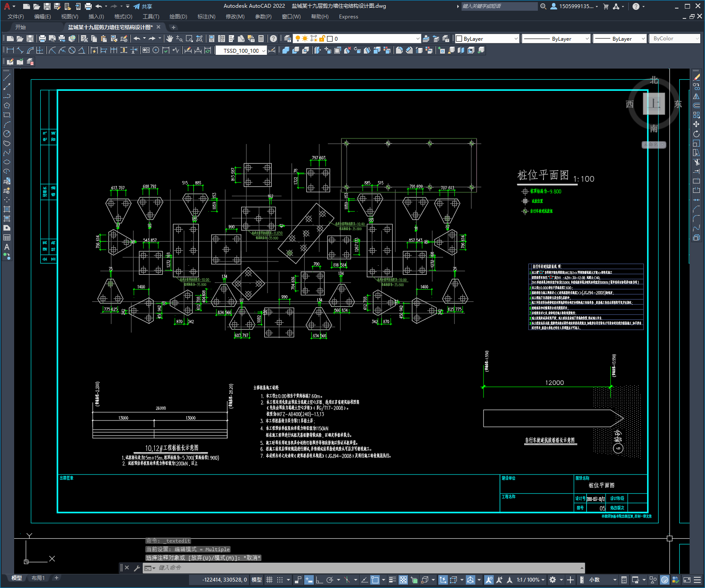Toggle hardware acceleration in status bar
The width and height of the screenshot is (705, 588).
[665, 580]
